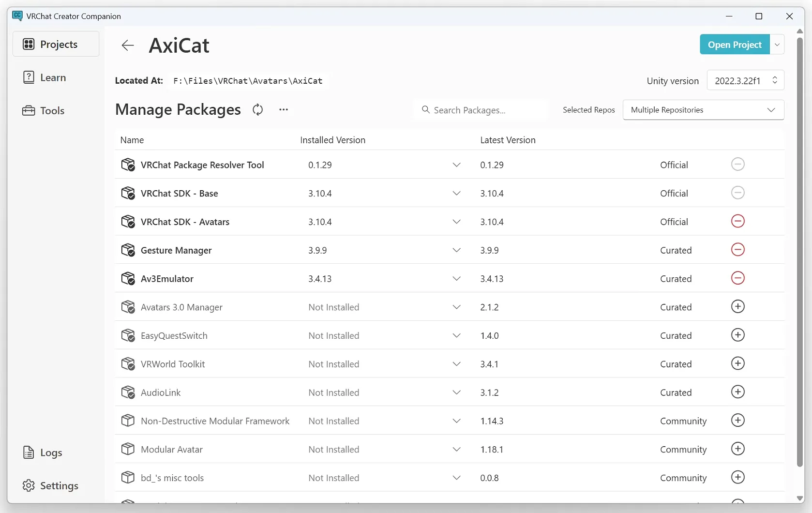
Task: Refresh packages with the circular arrows icon
Action: (258, 110)
